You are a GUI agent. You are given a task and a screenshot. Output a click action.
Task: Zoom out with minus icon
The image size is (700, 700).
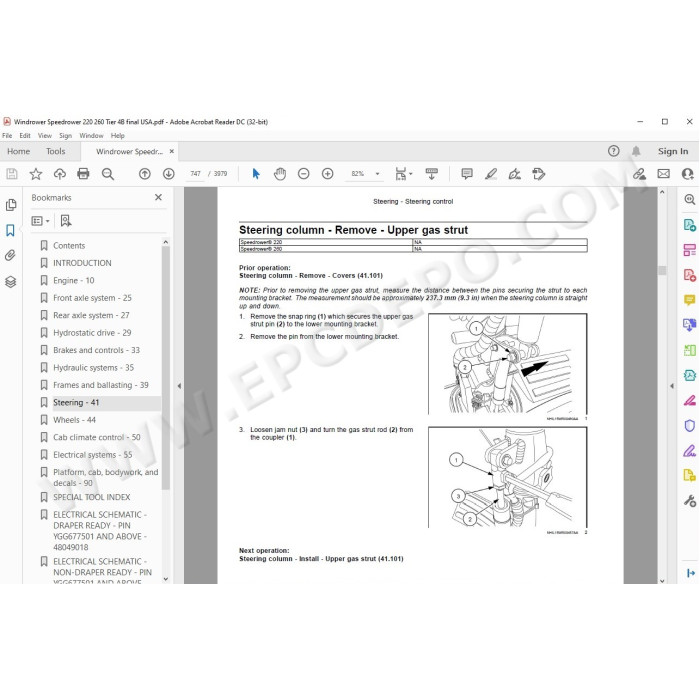click(304, 174)
